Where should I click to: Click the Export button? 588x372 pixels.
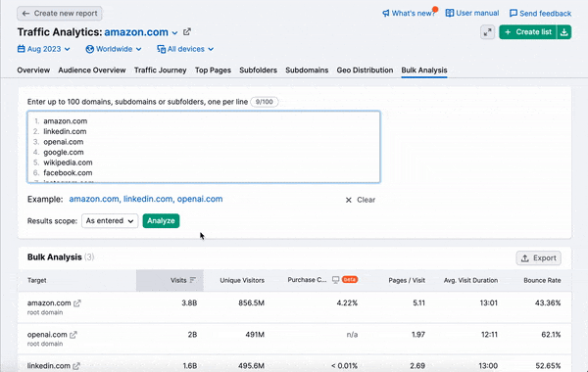[x=538, y=258]
